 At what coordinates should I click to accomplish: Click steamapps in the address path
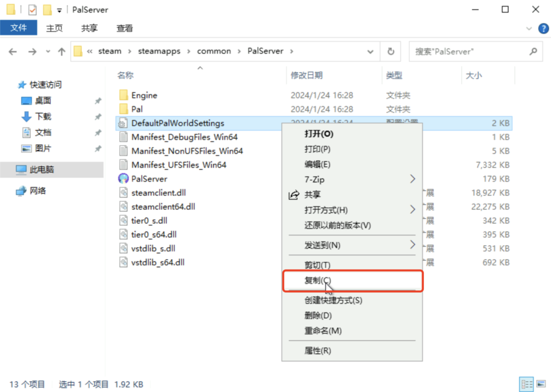159,51
